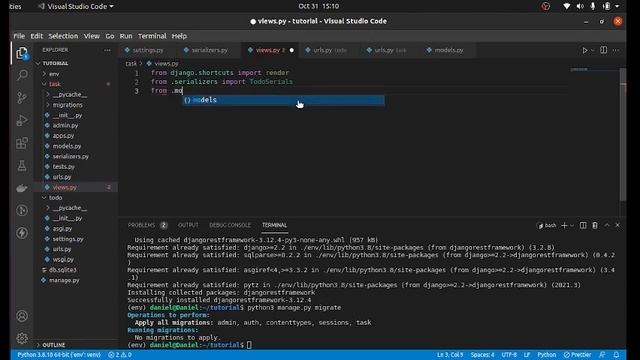Open the Source Control view
Image resolution: width=640 pixels, height=360 pixels.
[22, 98]
